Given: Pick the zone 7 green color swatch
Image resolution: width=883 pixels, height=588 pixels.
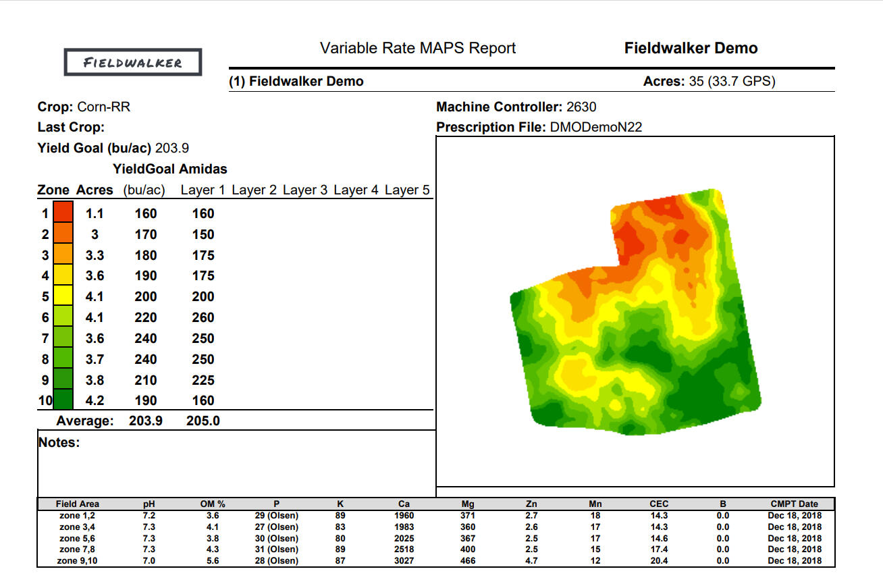Looking at the screenshot, I should point(63,338).
